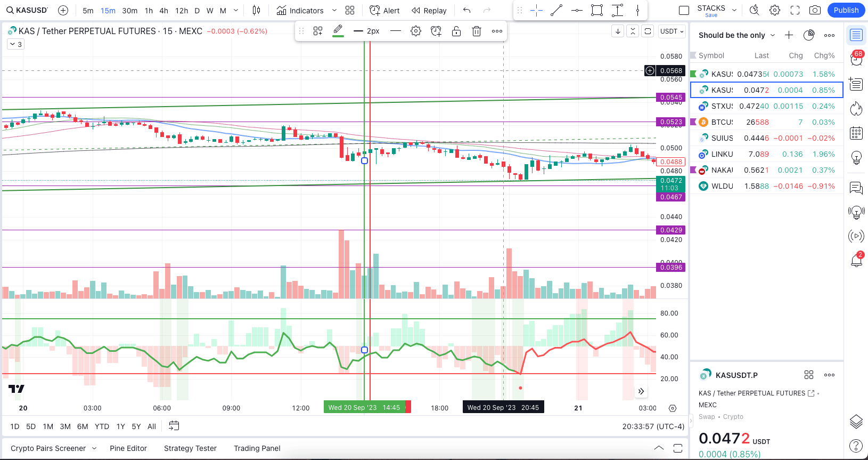868x460 pixels.
Task: Take a chart snapshot with camera icon
Action: tap(815, 10)
